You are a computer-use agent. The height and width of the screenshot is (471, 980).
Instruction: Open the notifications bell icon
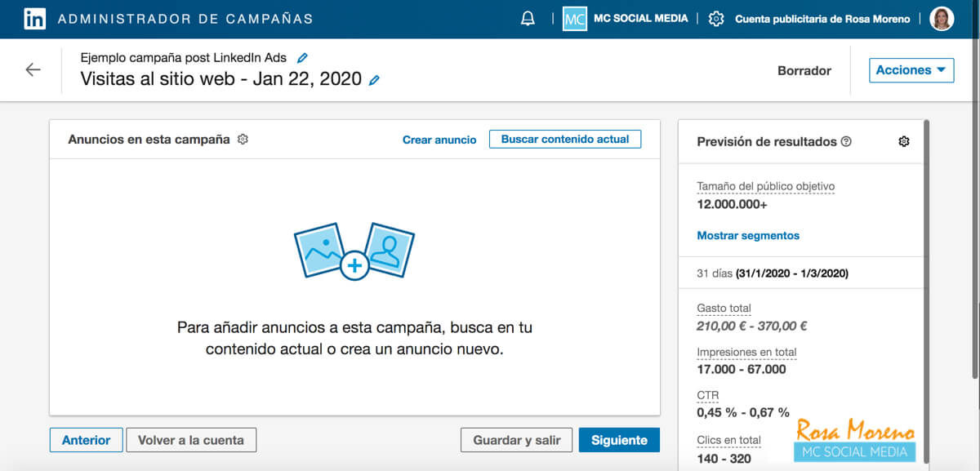[x=528, y=17]
